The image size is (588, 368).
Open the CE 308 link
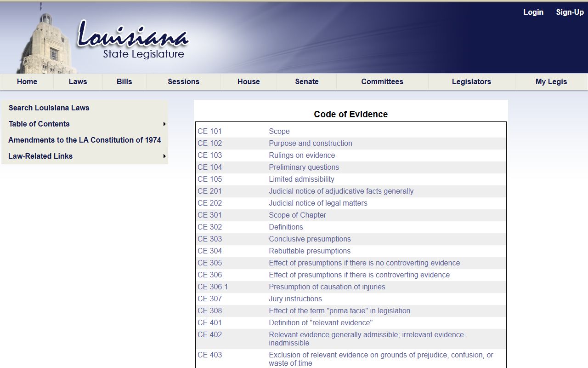[209, 311]
